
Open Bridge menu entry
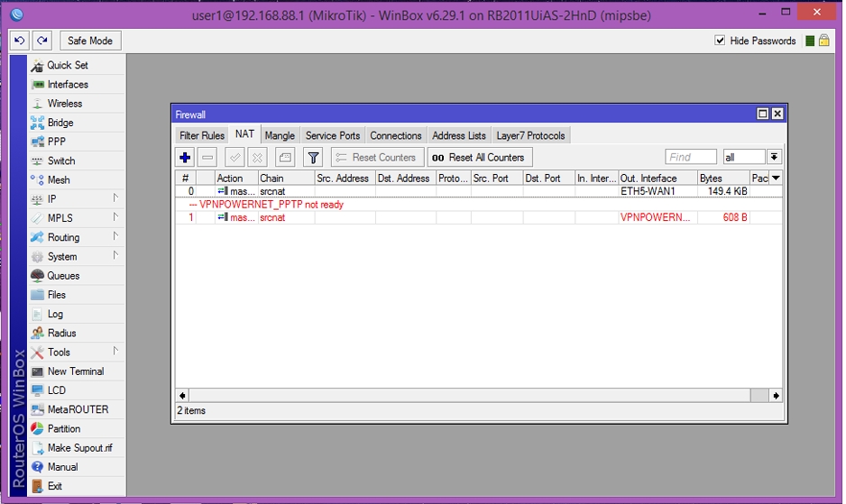(60, 123)
